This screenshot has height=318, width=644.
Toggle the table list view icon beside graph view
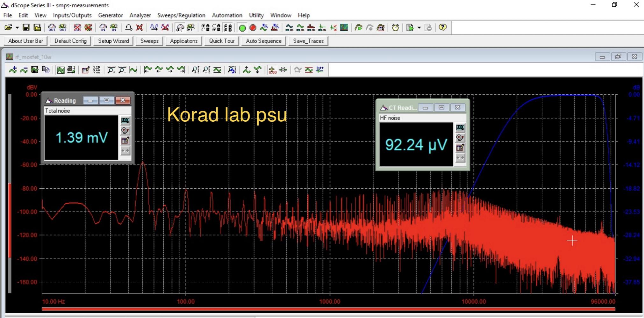(x=71, y=70)
